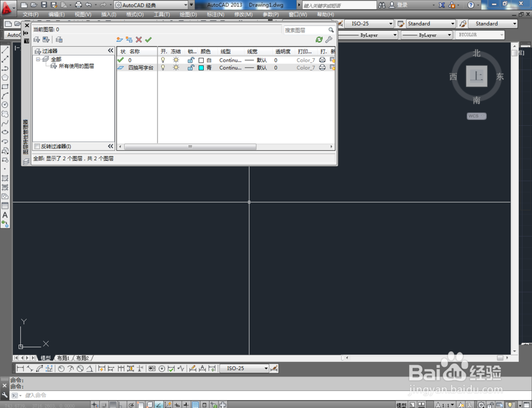Click the 所有使用的图层 filter item
The width and height of the screenshot is (532, 408).
(x=76, y=66)
